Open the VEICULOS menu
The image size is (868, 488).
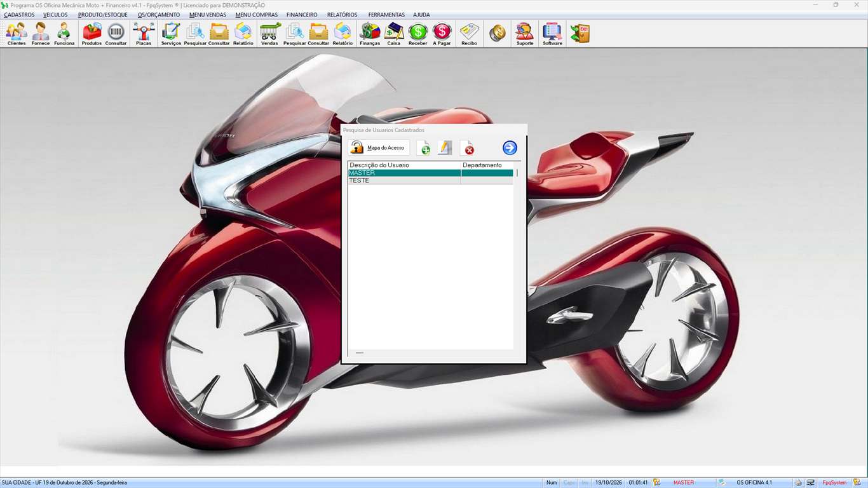pos(55,15)
